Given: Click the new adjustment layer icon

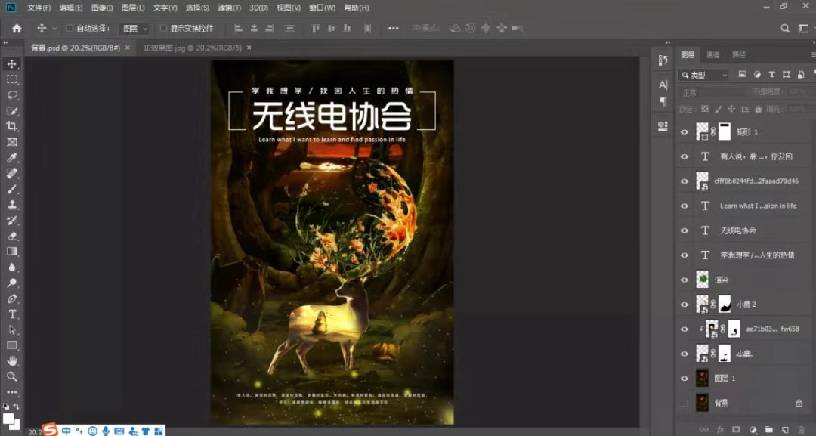Looking at the screenshot, I should coord(753,430).
